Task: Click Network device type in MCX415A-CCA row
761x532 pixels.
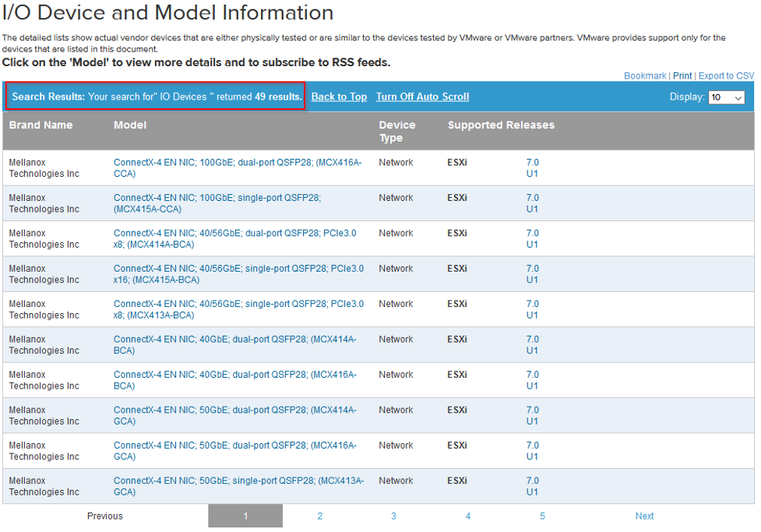Action: coord(396,198)
